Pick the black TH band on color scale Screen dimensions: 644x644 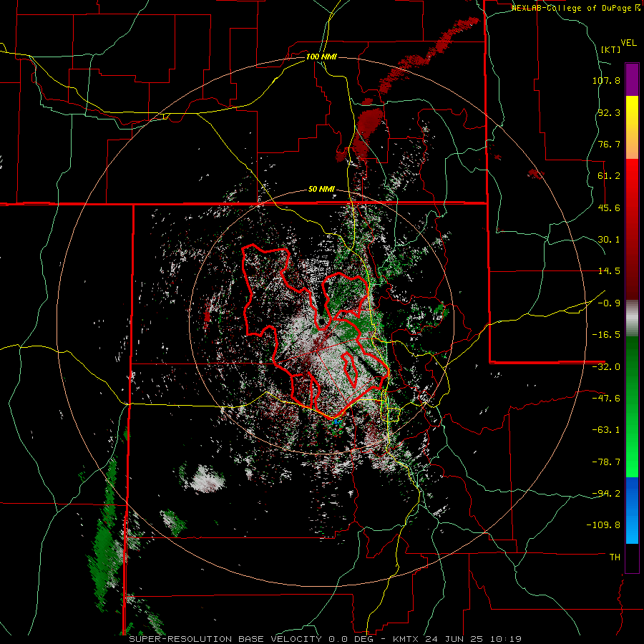point(632,558)
